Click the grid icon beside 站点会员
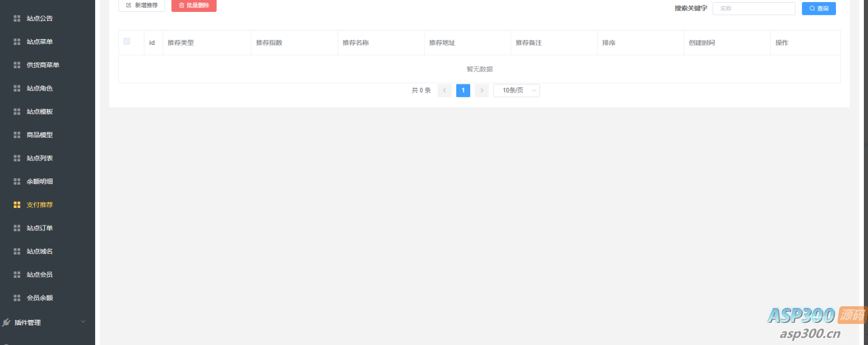 pyautogui.click(x=17, y=275)
